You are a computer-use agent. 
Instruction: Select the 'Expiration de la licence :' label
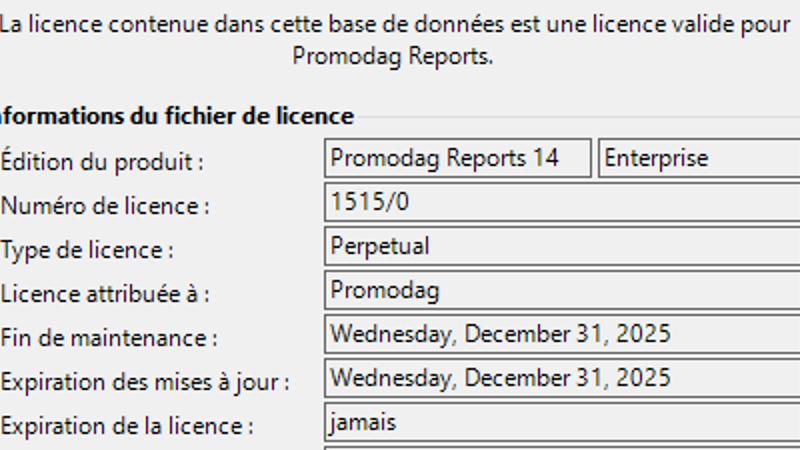126,426
